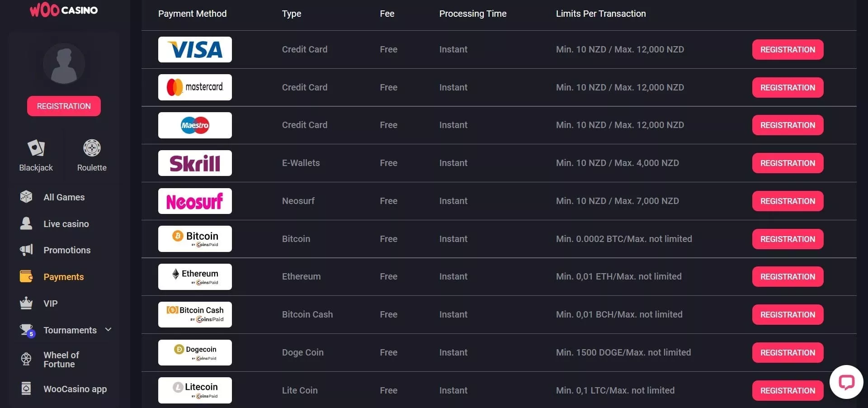Viewport: 868px width, 408px height.
Task: Click Registration for Bitcoin payment
Action: 788,239
